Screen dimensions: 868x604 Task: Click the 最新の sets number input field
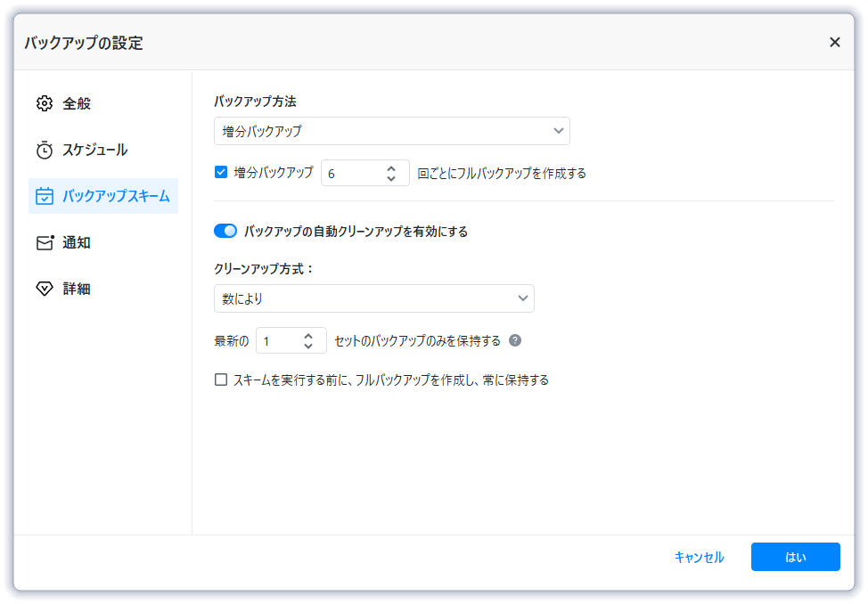click(278, 341)
